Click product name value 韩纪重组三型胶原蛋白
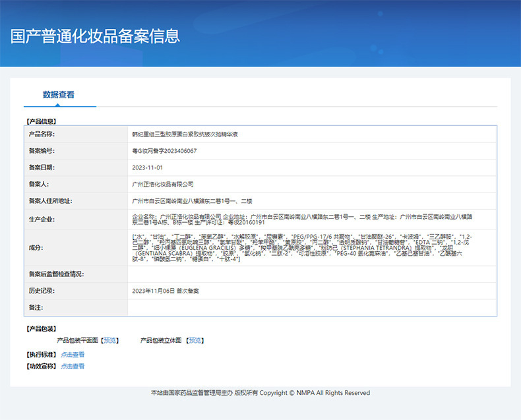Viewport: 521px width, 420px height. click(185, 135)
